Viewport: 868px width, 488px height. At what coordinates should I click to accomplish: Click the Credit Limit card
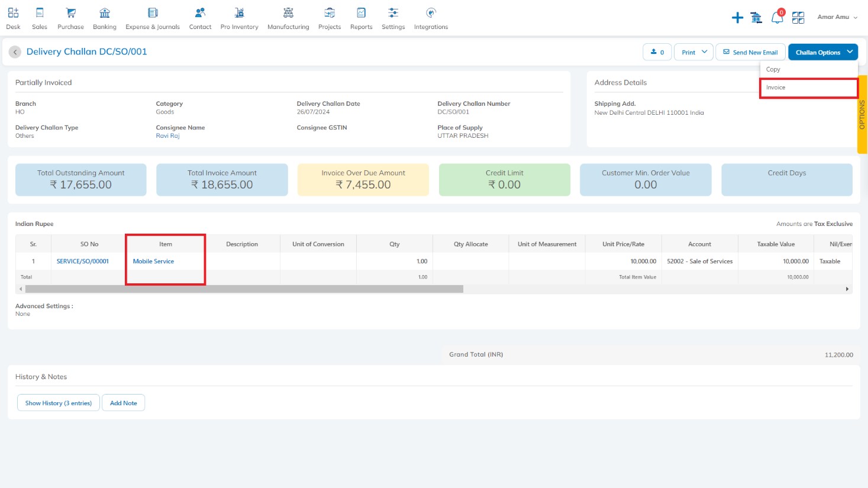tap(504, 180)
